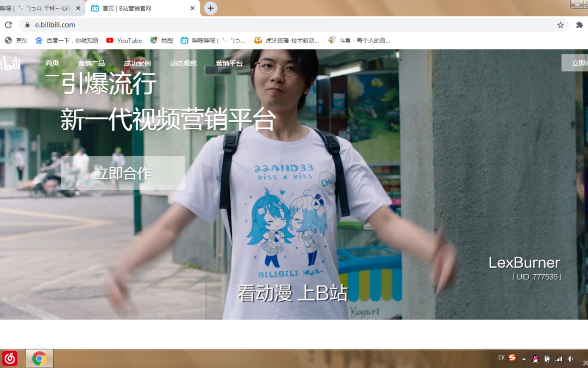The image size is (588, 368).
Task: Click the Sogou input method tray icon
Action: [512, 357]
